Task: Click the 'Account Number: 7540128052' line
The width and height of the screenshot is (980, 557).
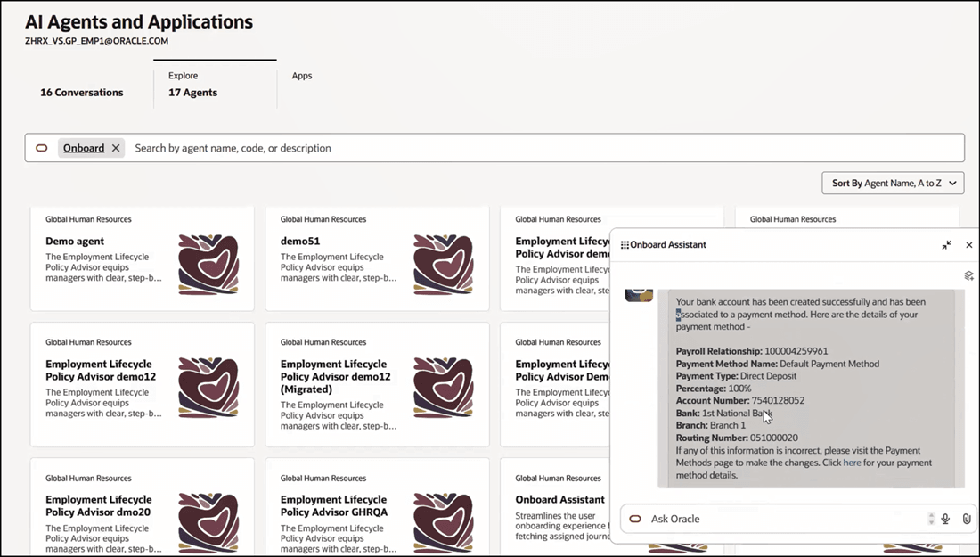Action: (740, 401)
